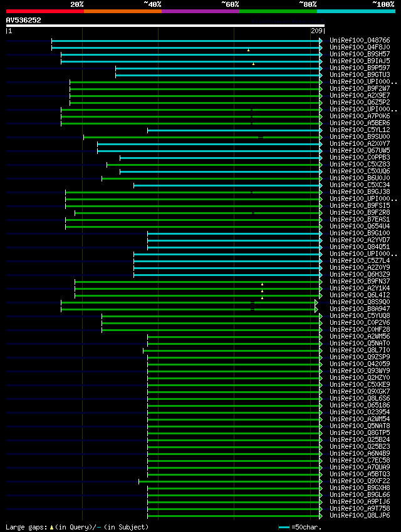401x532 pixels.
Task: Select UniRef100_Q67UW5 label
Action: 360,150
